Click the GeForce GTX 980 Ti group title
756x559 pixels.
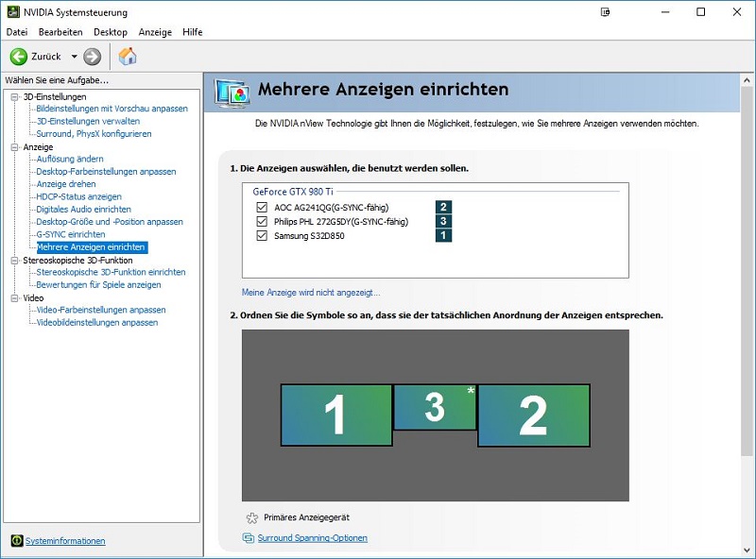pos(293,192)
